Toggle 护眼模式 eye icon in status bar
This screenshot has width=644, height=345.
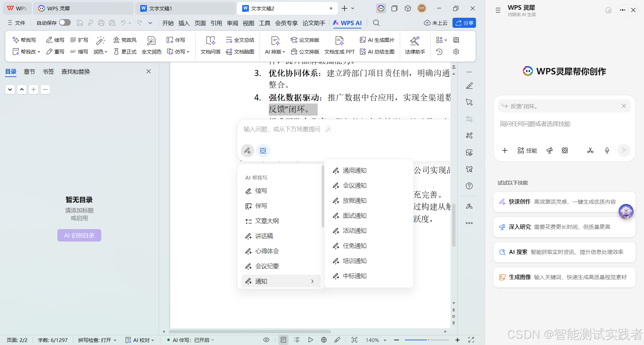[x=266, y=340]
